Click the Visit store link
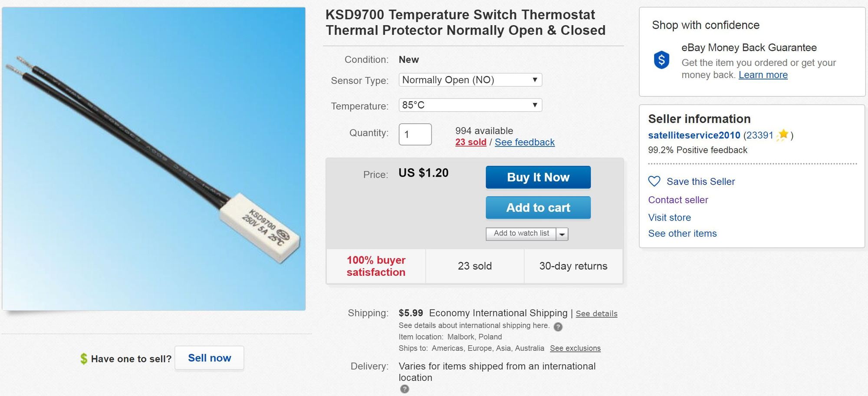 click(x=669, y=218)
